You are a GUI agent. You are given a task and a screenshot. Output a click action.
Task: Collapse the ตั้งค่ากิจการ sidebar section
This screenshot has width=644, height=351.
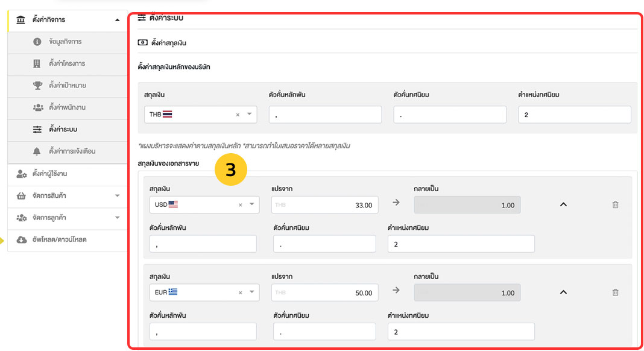pyautogui.click(x=117, y=20)
